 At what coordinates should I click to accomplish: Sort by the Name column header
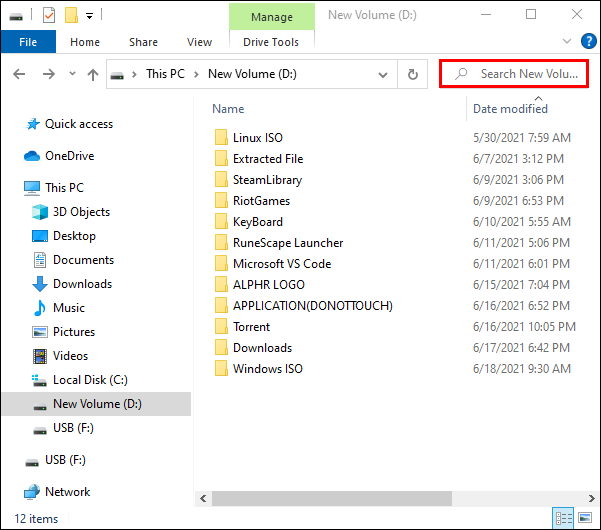[x=228, y=109]
